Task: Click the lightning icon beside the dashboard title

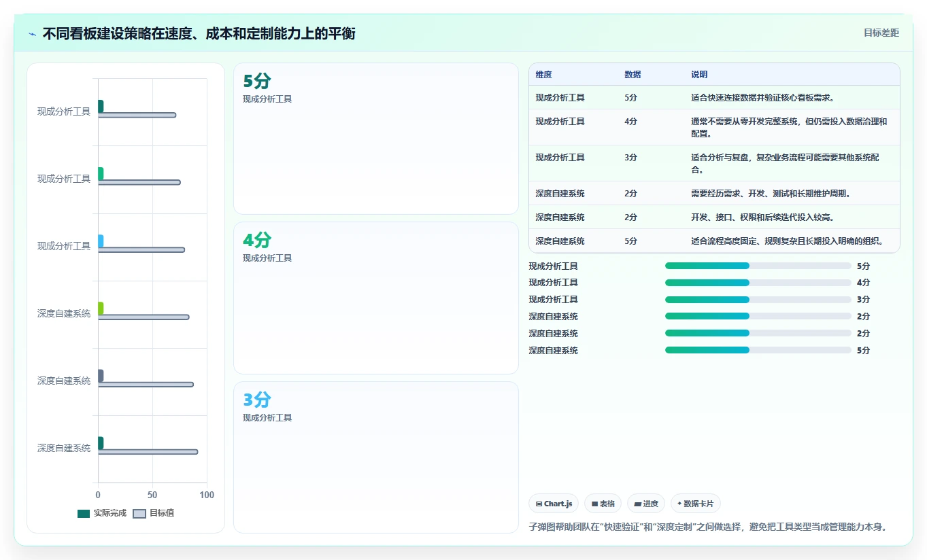Action: [x=33, y=33]
